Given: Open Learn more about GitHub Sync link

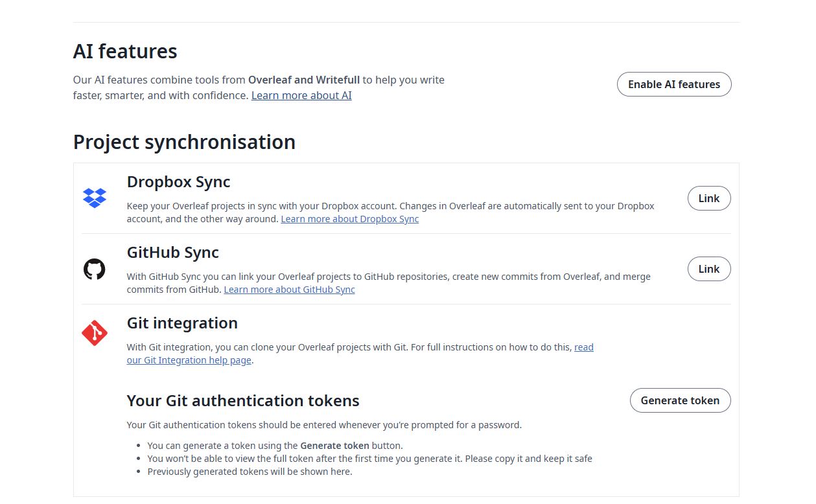Looking at the screenshot, I should [289, 290].
